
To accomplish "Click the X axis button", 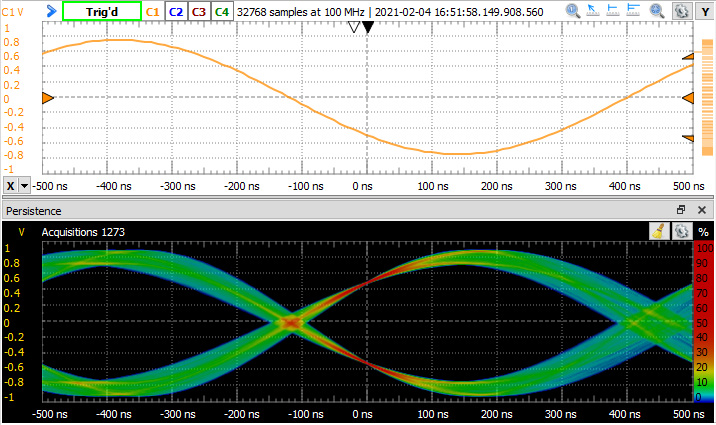I will click(x=10, y=186).
